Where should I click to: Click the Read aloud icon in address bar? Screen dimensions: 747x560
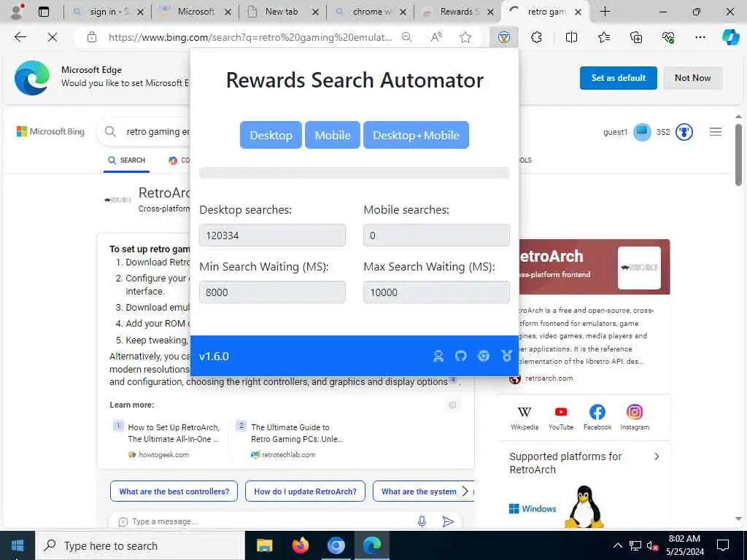[436, 37]
